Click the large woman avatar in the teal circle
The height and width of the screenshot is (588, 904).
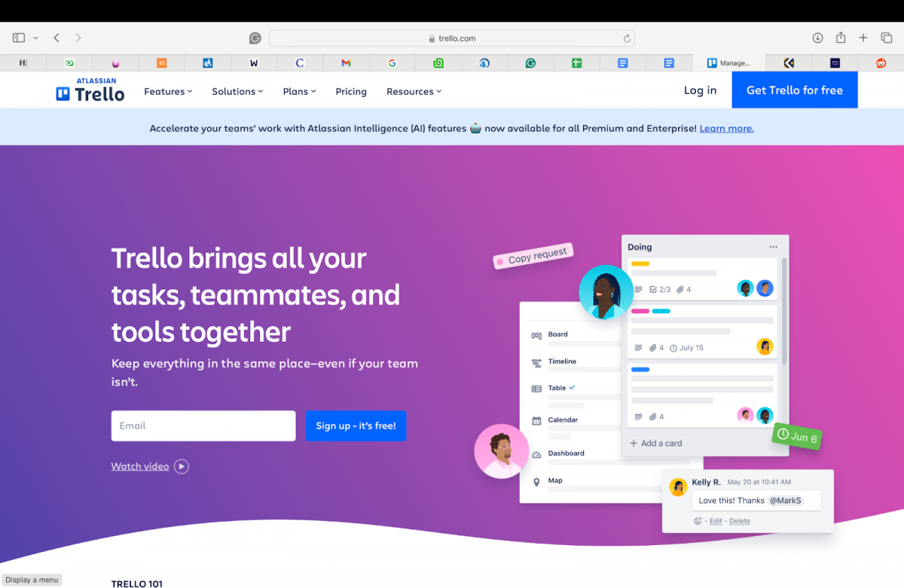point(606,292)
